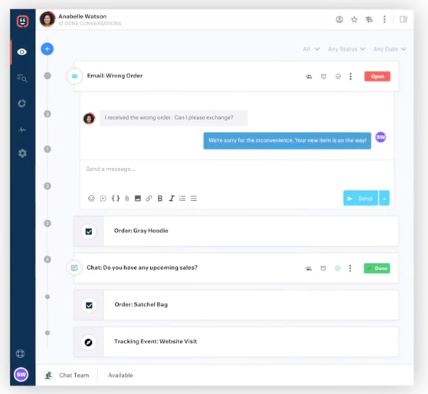The image size is (428, 394).
Task: Attach a file with paperclip icon
Action: [x=127, y=198]
